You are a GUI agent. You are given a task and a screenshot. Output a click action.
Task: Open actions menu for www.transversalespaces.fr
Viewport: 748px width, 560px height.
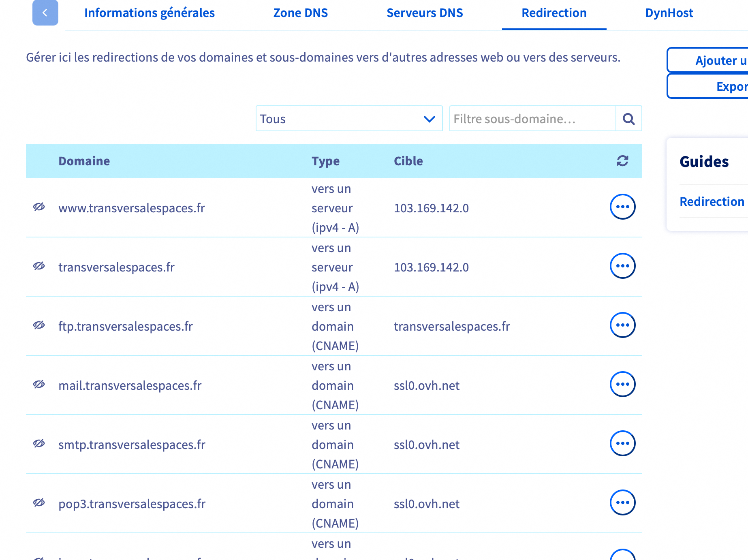pyautogui.click(x=622, y=207)
